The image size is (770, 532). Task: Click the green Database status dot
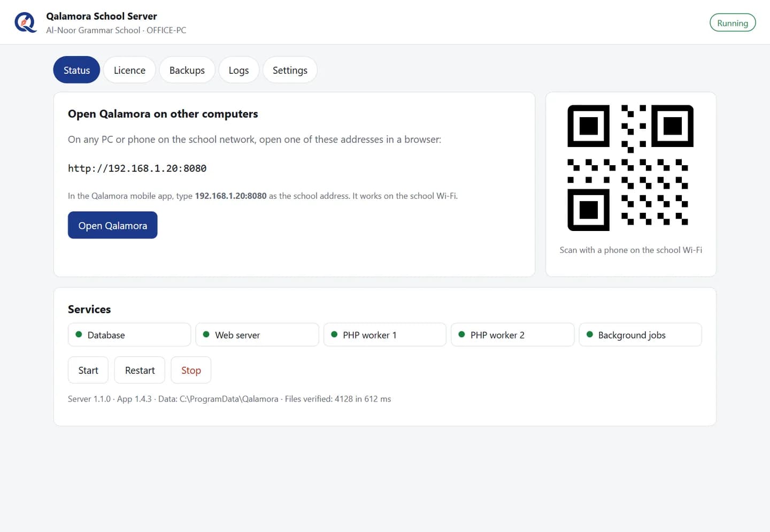pos(79,335)
